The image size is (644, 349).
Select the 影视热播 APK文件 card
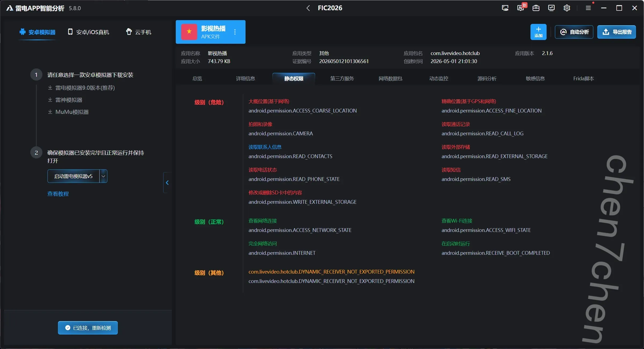(211, 32)
